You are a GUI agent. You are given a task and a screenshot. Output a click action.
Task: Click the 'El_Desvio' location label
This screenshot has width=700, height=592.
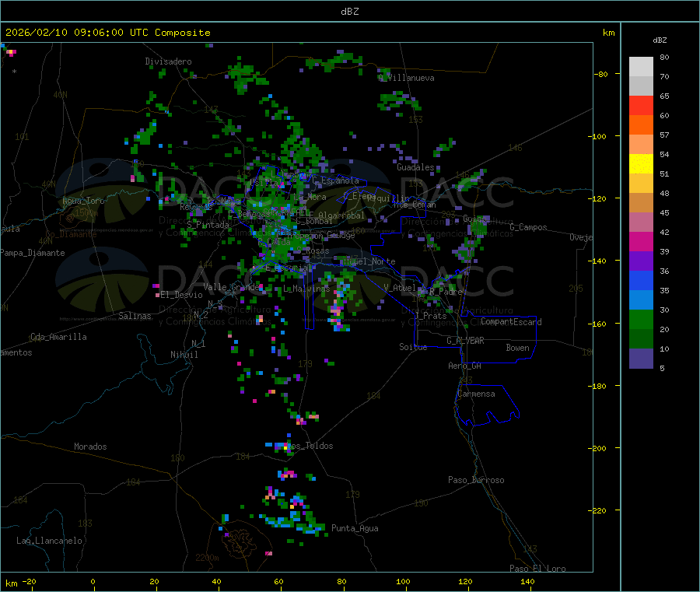181,295
